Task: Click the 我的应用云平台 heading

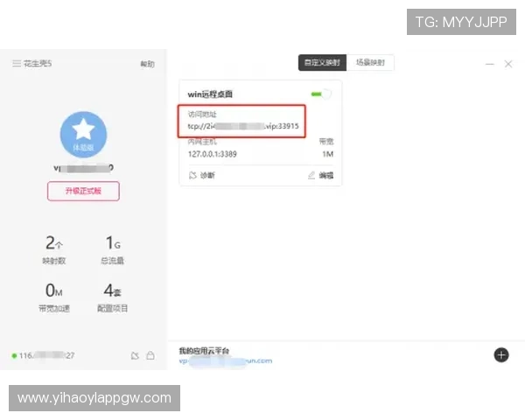Action: (204, 351)
